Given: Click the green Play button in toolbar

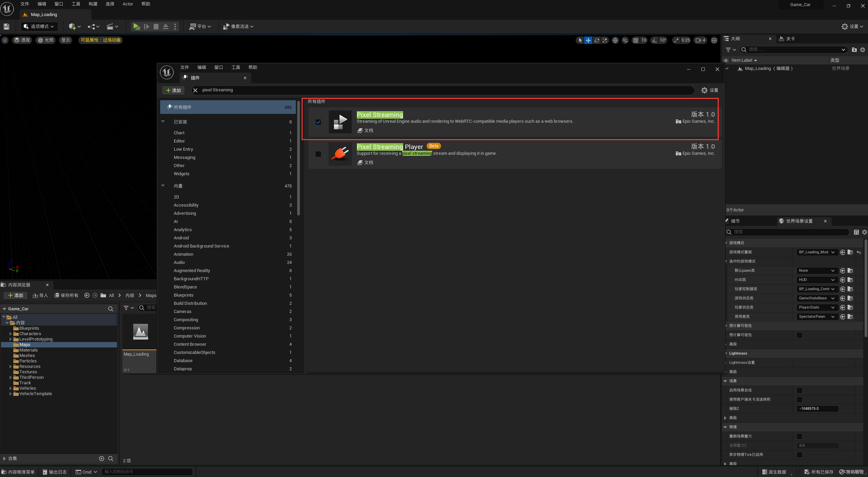Looking at the screenshot, I should click(x=136, y=27).
